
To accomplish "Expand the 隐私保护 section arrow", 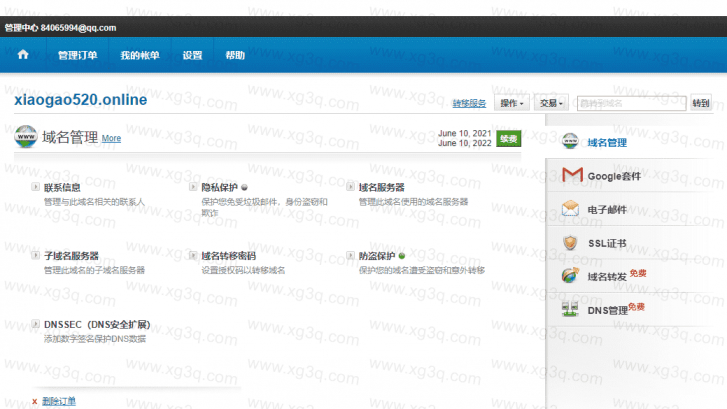I will coord(193,187).
